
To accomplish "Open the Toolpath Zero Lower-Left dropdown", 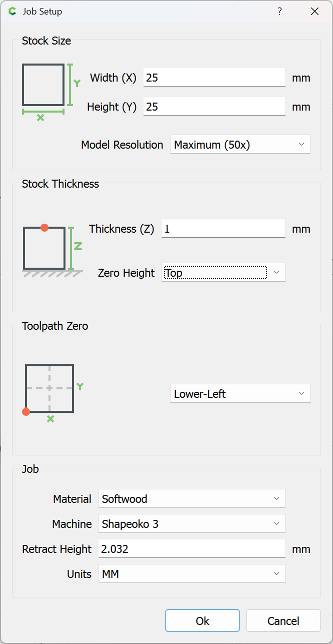I will coord(240,394).
